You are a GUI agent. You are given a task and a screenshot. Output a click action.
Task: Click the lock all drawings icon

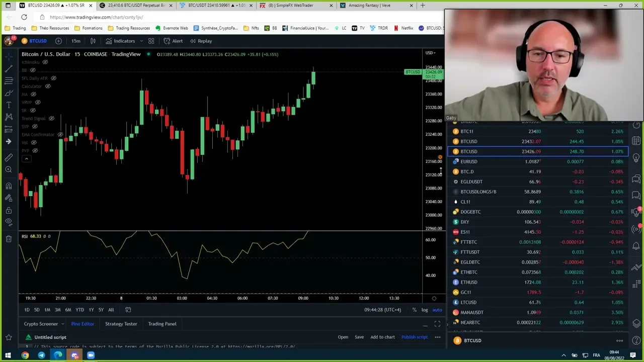9,210
